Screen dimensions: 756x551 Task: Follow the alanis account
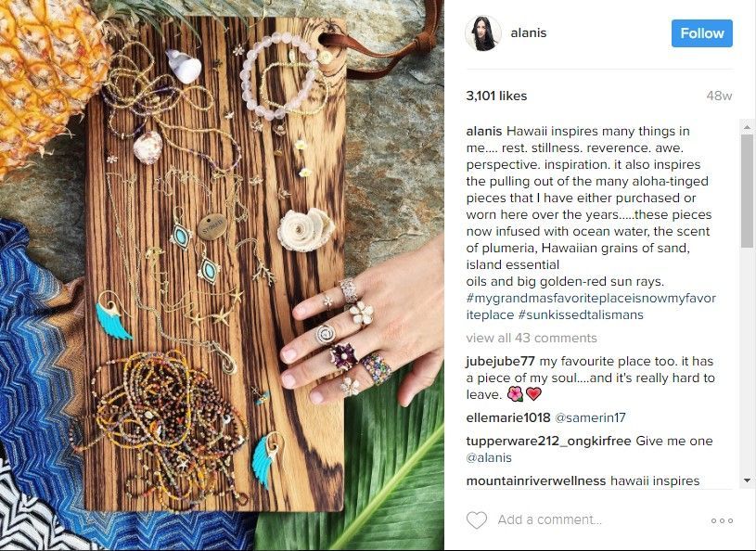[701, 33]
